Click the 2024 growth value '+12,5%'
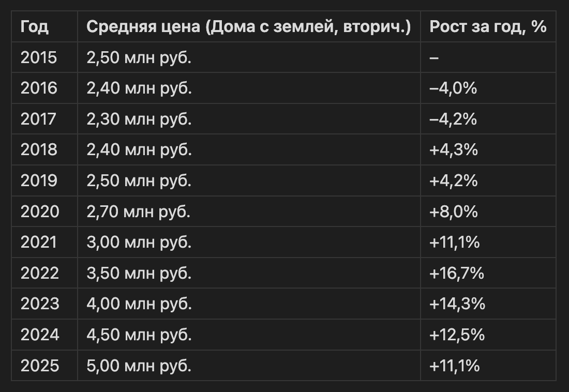Screen dimensions: 569x392 (457, 335)
